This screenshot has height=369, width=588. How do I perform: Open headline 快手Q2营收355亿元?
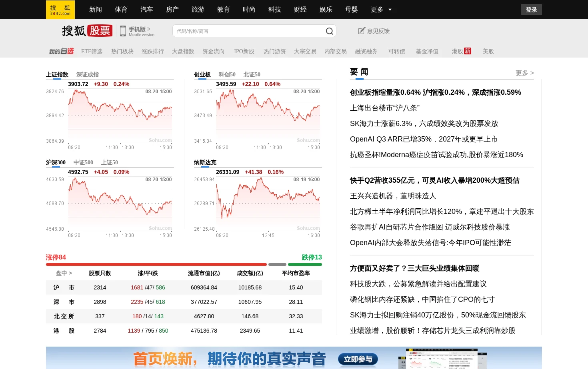[x=435, y=180]
